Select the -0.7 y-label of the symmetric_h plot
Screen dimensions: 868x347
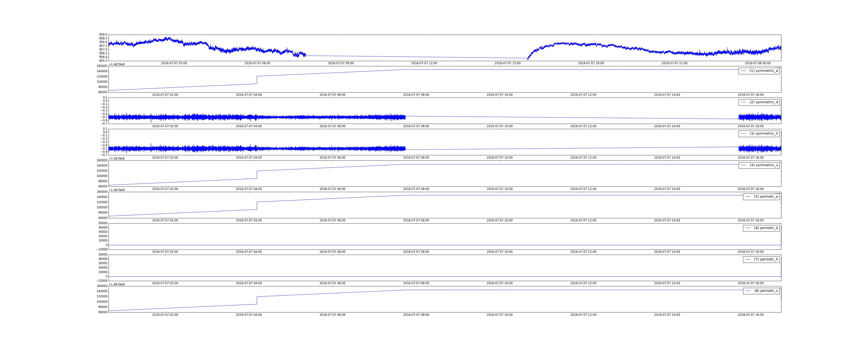(x=104, y=155)
